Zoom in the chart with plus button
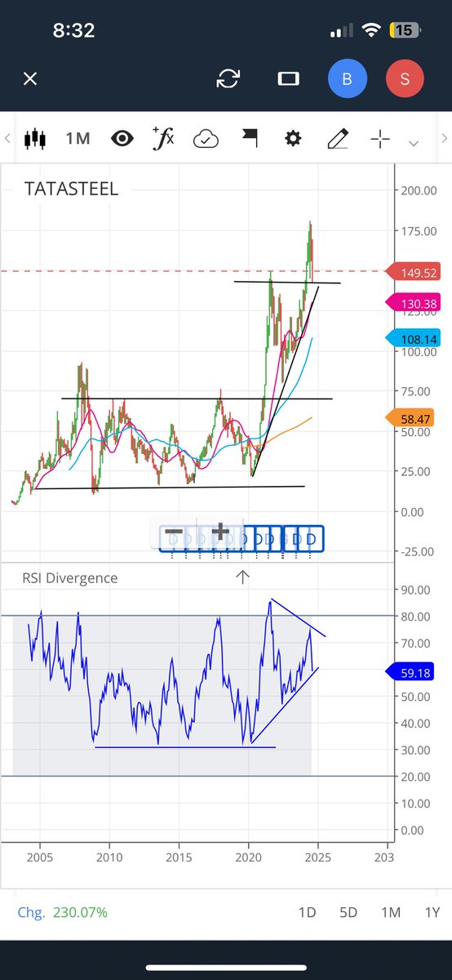 pyautogui.click(x=219, y=532)
